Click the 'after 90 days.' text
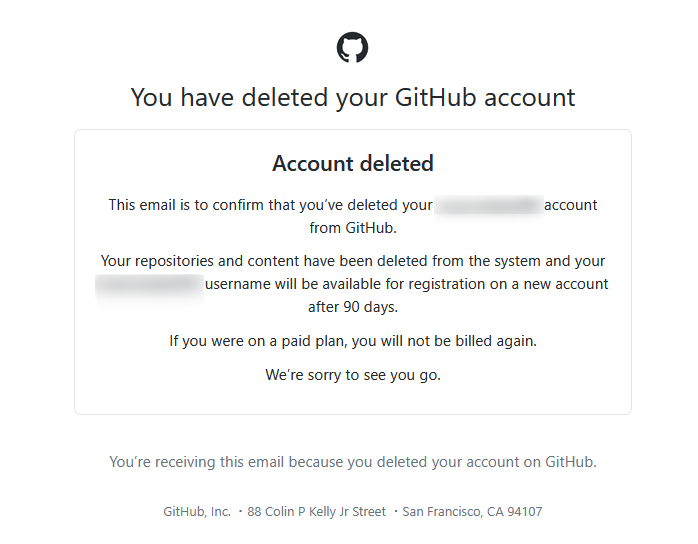698x544 pixels. coord(353,307)
